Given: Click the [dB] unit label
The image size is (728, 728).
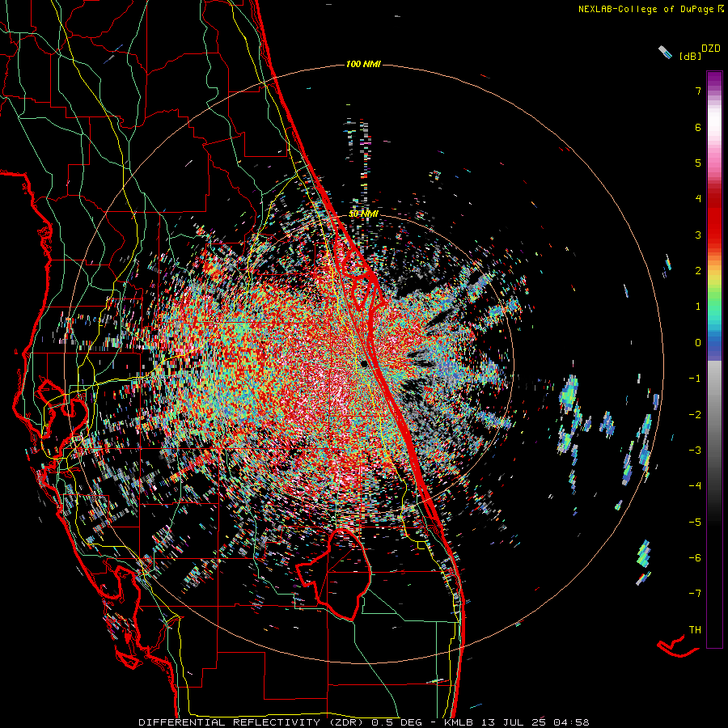Looking at the screenshot, I should point(690,56).
